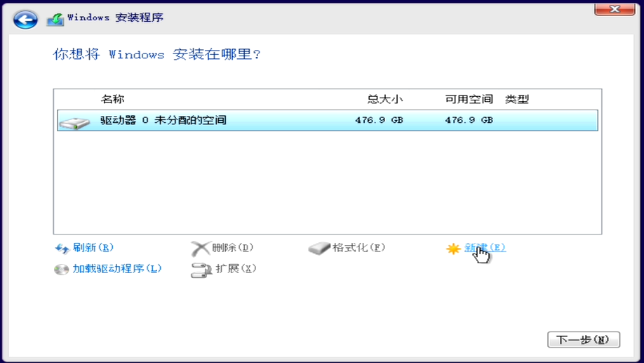Click 格式化(F) to format
This screenshot has width=644, height=363.
tap(358, 247)
